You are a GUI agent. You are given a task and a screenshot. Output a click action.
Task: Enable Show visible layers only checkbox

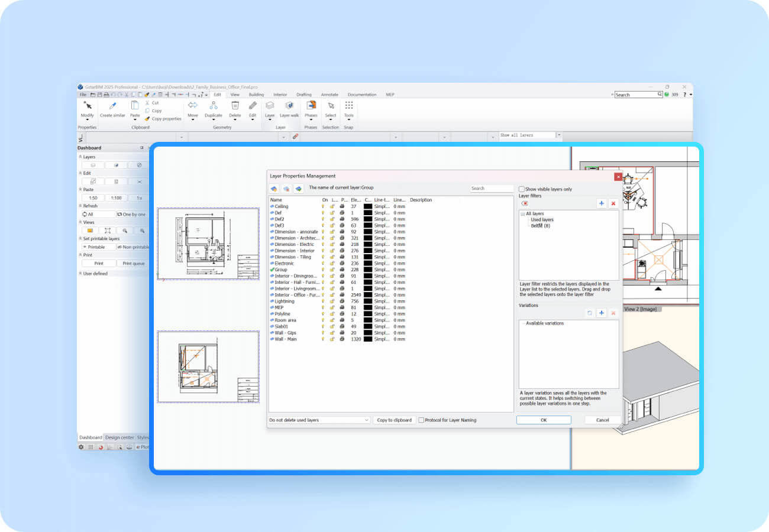pyautogui.click(x=522, y=189)
